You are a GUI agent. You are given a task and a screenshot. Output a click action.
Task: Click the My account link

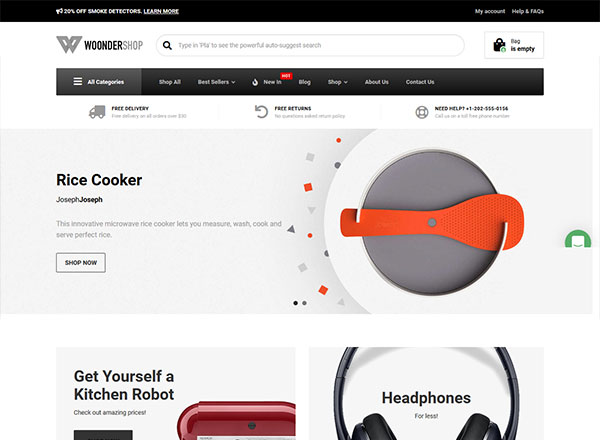pyautogui.click(x=490, y=11)
